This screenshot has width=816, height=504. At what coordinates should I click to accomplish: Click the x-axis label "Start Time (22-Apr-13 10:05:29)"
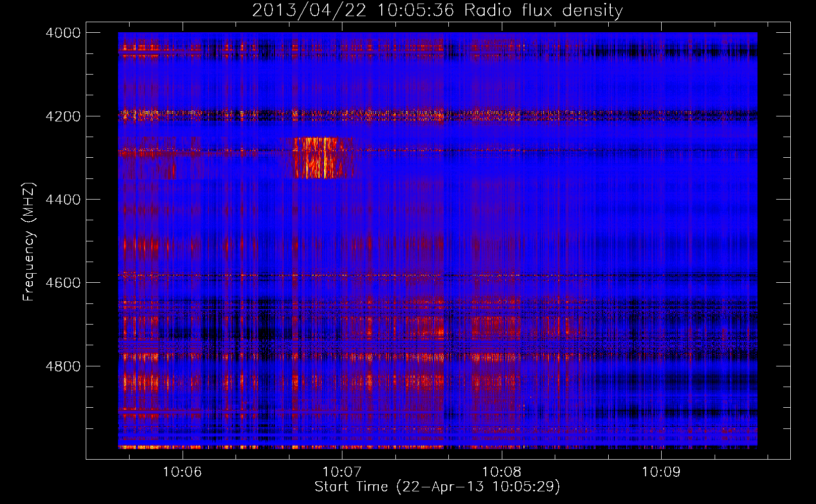pyautogui.click(x=437, y=487)
